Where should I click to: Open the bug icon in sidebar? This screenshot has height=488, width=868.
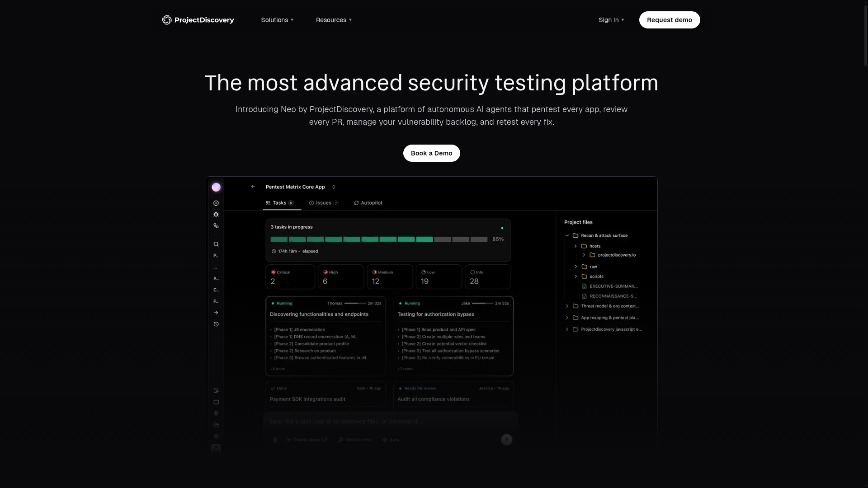pos(216,215)
